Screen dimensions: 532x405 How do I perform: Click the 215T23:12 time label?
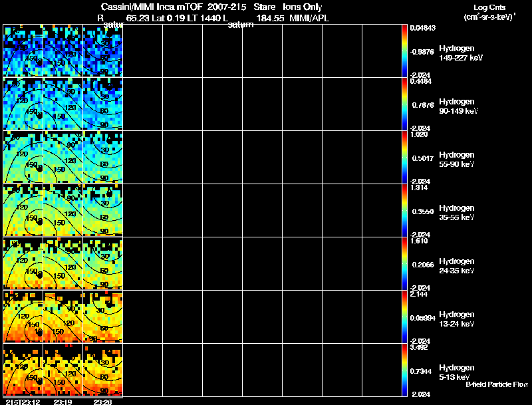[x=21, y=402]
